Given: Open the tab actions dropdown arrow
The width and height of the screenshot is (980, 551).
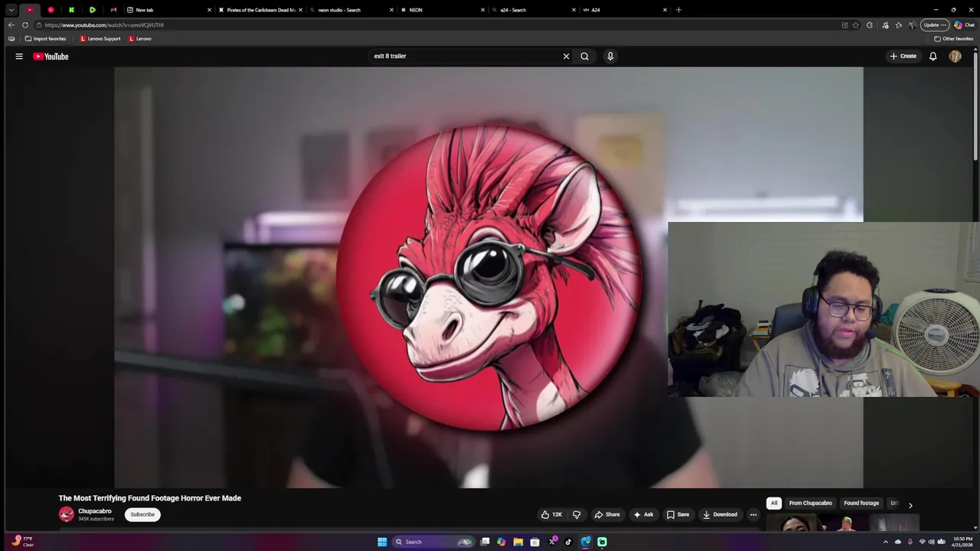Looking at the screenshot, I should [11, 10].
